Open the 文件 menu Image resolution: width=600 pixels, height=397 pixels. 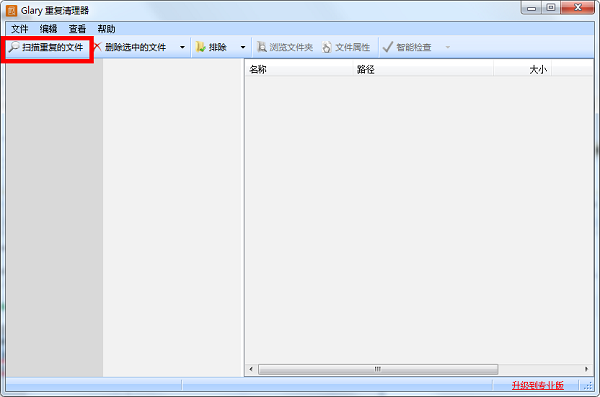pos(20,29)
